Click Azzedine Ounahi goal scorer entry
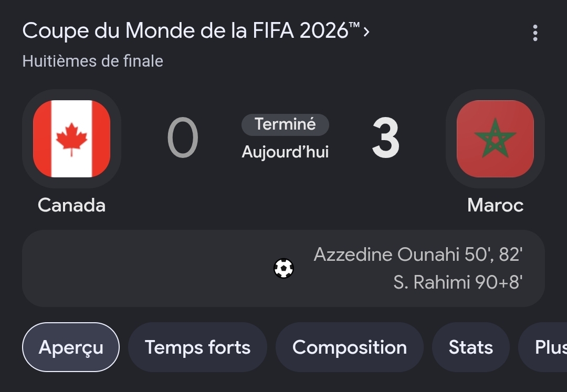The height and width of the screenshot is (392, 567). coord(418,255)
